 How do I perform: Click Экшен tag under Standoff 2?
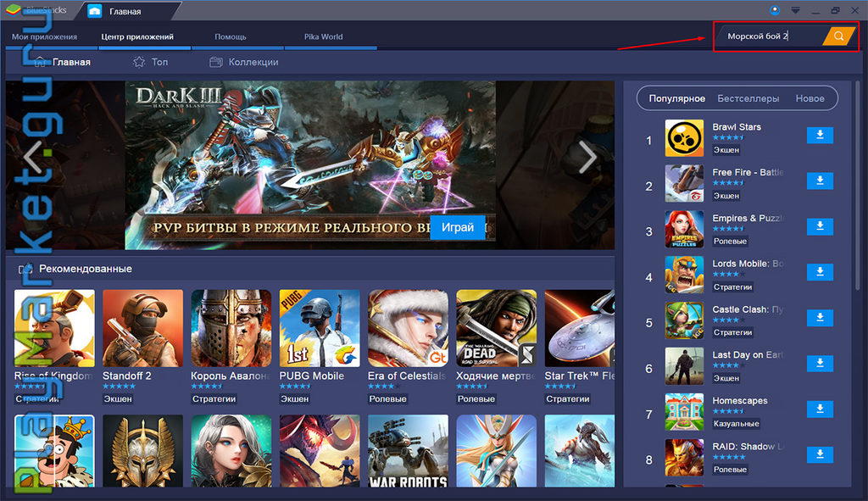pyautogui.click(x=118, y=398)
